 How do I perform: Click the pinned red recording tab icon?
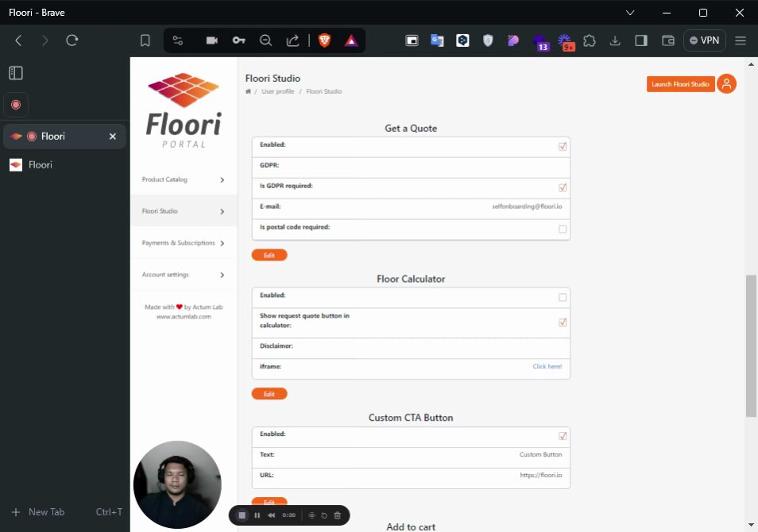pos(16,105)
